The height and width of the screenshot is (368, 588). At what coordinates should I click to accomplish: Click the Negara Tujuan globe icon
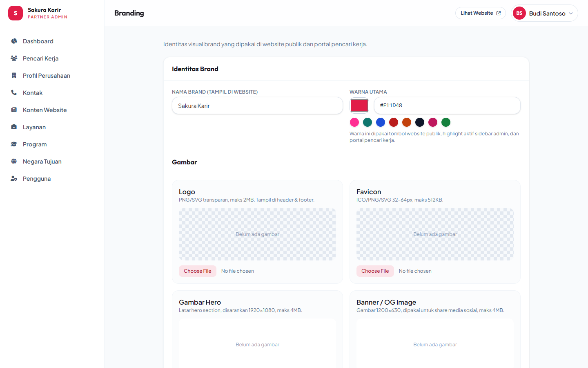tap(14, 162)
